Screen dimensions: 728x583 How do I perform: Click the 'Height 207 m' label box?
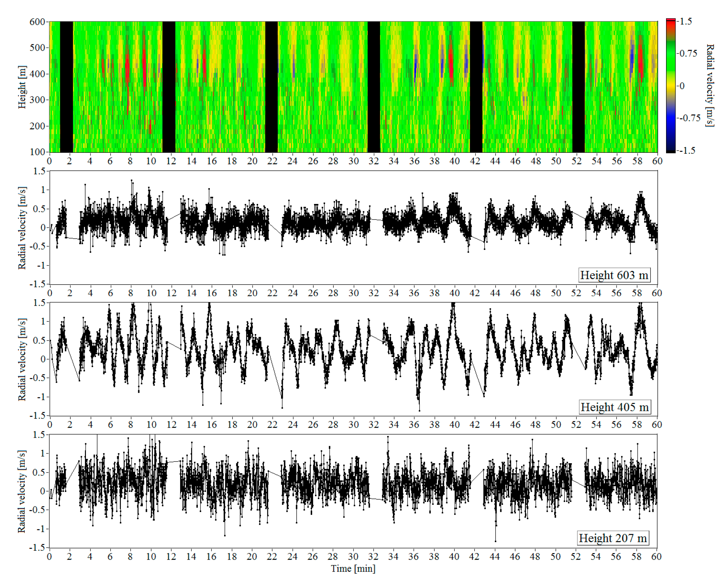coord(612,538)
